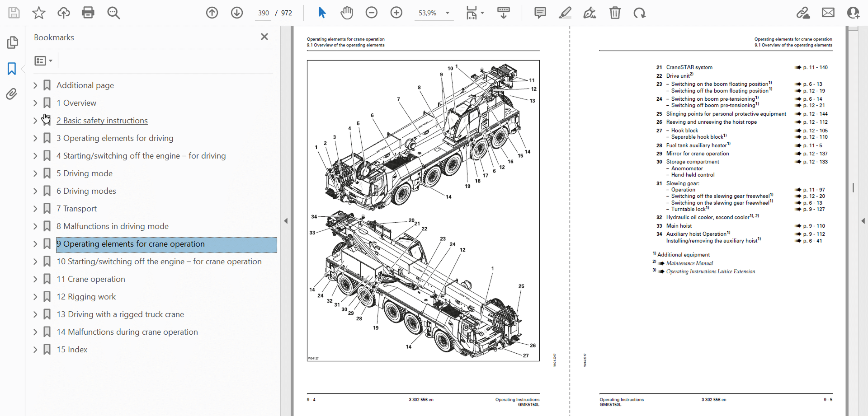Expand the '7 Transport' bookmark chevron
The image size is (868, 416).
(x=35, y=209)
